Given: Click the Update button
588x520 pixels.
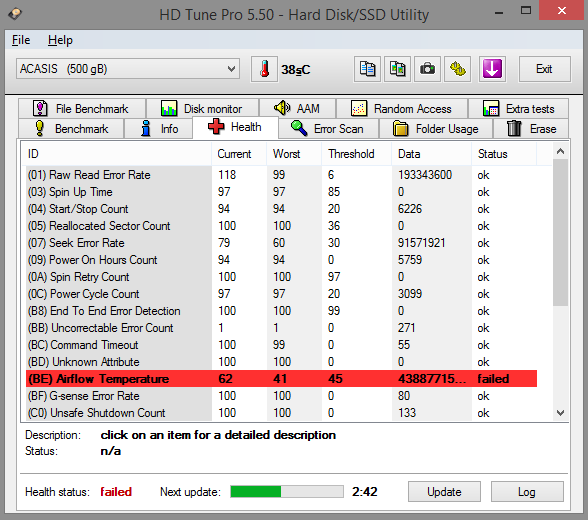Looking at the screenshot, I should [x=444, y=492].
